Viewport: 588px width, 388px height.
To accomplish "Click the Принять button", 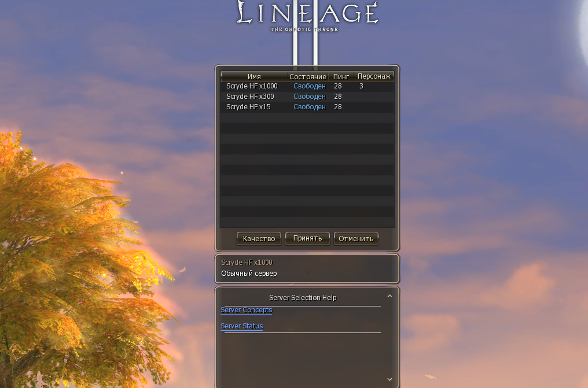I will pos(307,239).
